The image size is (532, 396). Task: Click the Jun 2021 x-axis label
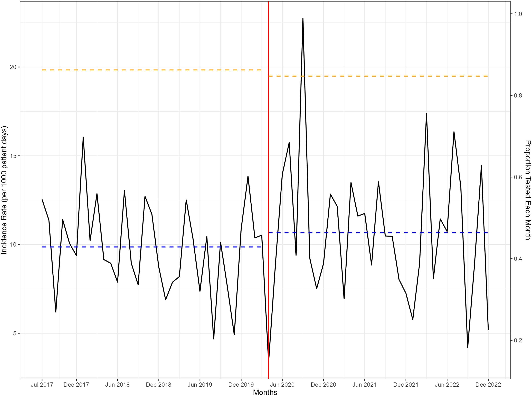click(364, 385)
